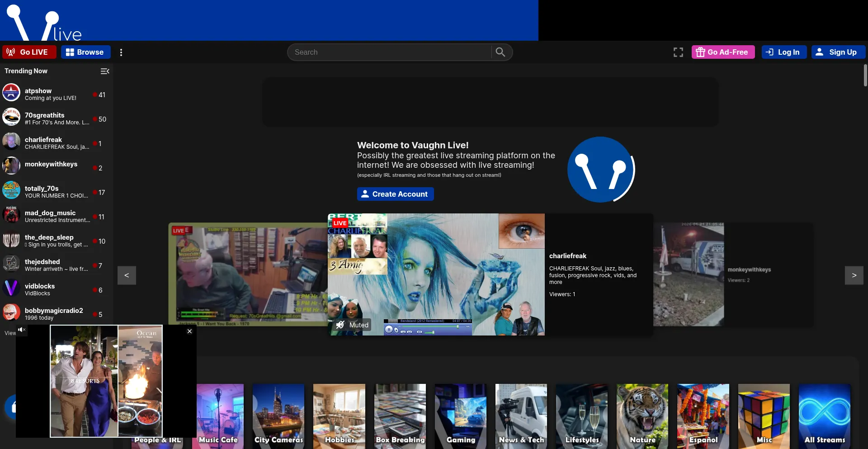This screenshot has width=868, height=449.
Task: Click the magnifying glass search icon
Action: [x=500, y=52]
